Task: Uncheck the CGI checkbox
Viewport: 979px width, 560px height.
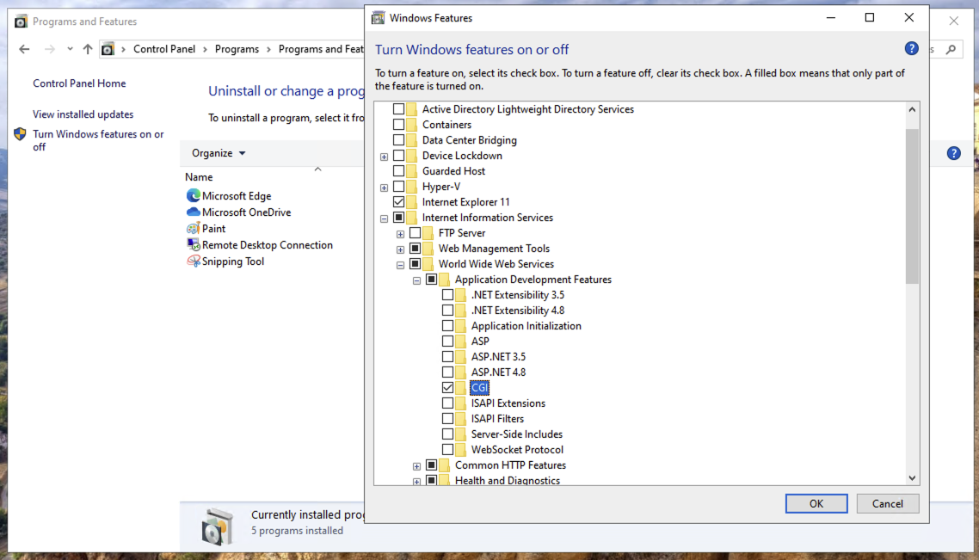Action: click(x=447, y=388)
